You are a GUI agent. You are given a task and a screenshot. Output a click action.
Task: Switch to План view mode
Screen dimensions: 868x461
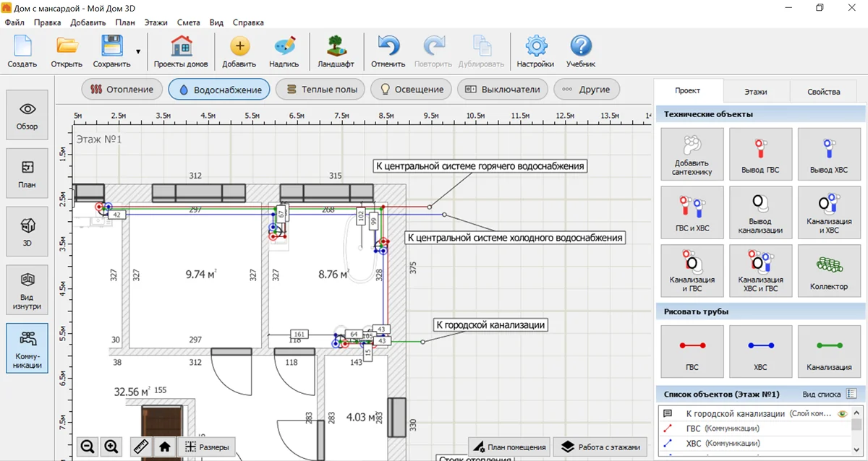tap(27, 173)
